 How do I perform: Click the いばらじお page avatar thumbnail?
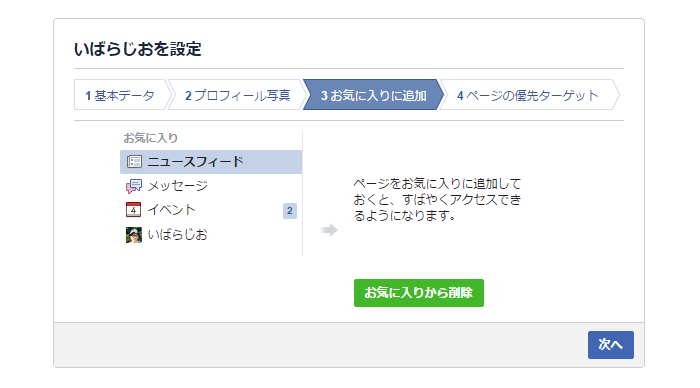point(133,235)
